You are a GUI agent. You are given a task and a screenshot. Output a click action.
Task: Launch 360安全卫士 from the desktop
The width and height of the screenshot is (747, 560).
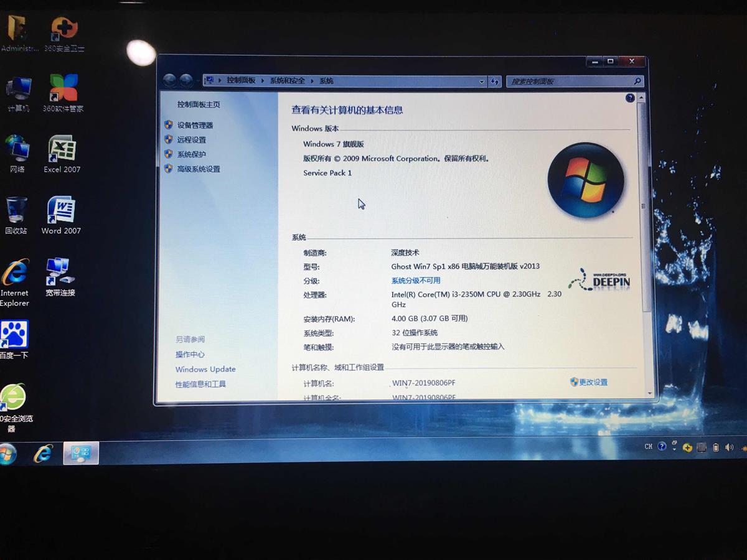(64, 34)
